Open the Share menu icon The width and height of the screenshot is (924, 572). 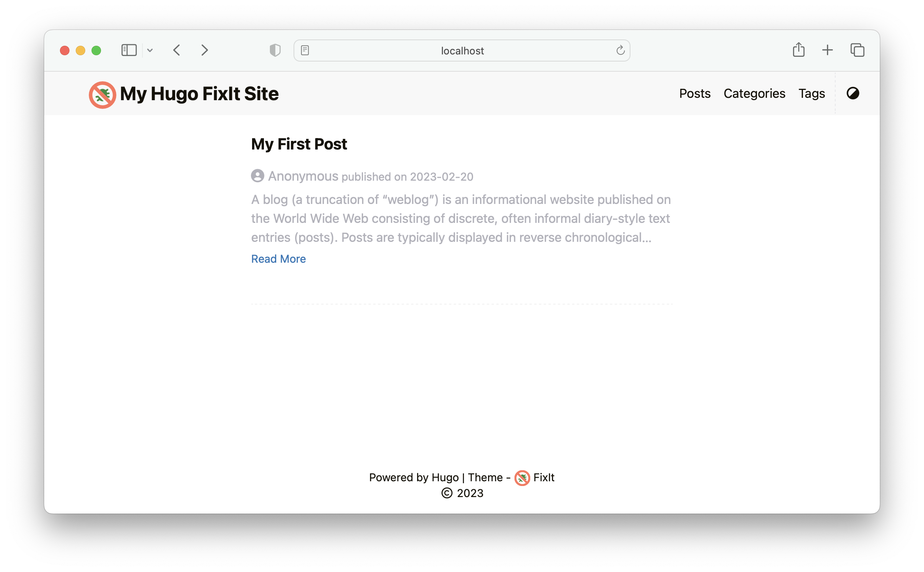coord(799,50)
